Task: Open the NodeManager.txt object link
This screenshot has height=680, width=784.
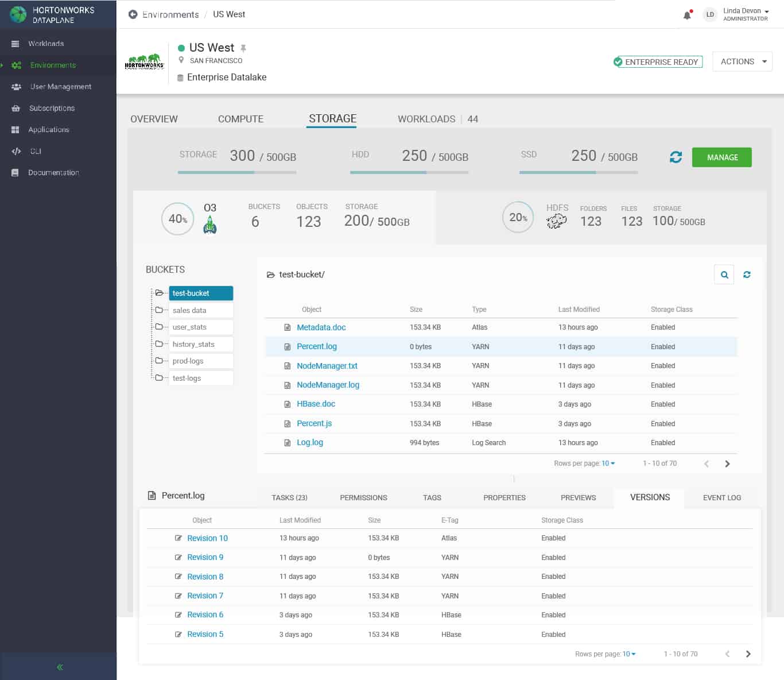Action: tap(327, 366)
